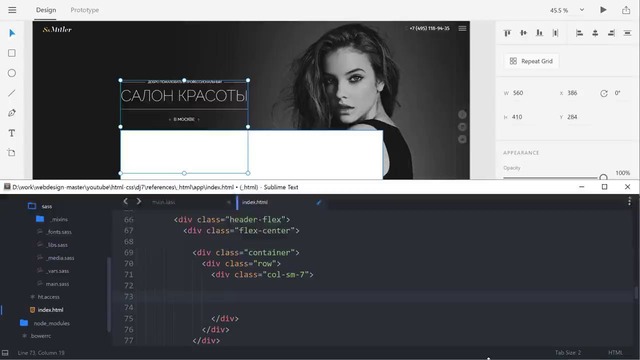
Task: Close the main.sass tab
Action: 229,202
